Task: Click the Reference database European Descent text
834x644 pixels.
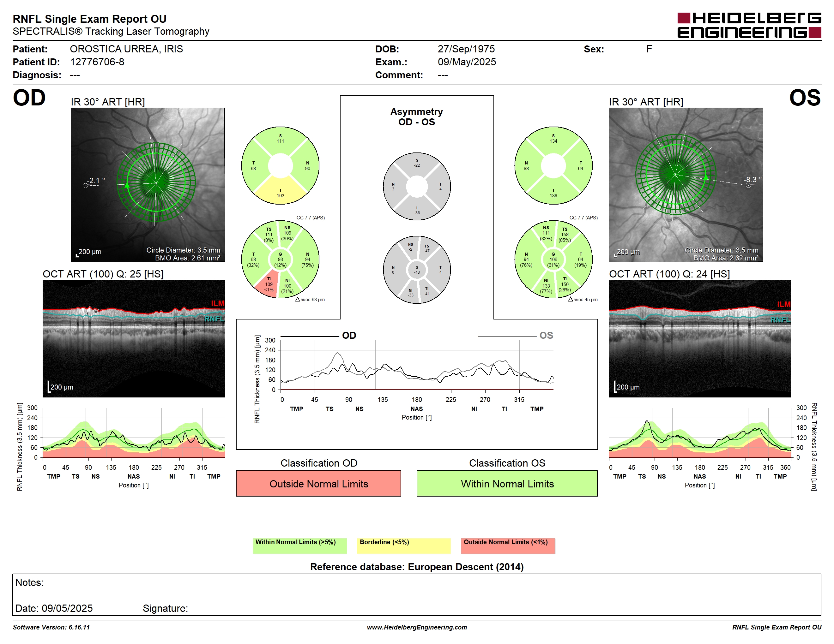Action: [x=417, y=567]
